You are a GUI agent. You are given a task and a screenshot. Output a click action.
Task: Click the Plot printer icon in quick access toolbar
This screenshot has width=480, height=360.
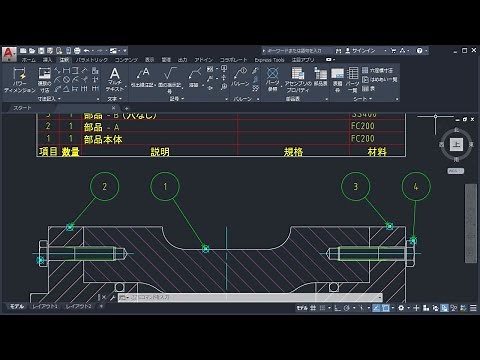[77, 51]
